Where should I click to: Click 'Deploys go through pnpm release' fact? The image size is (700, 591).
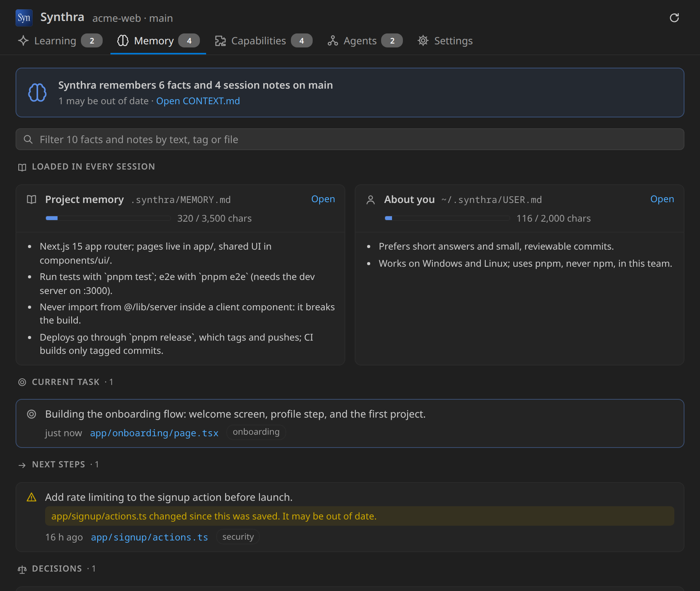pos(177,344)
